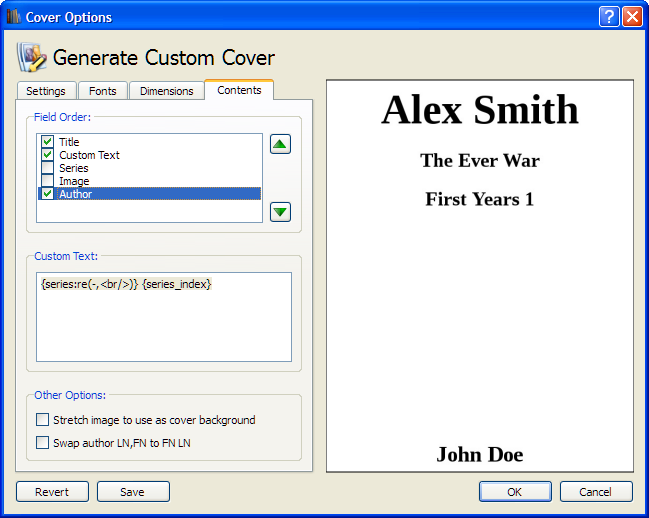Move selected field up with green arrow
Image resolution: width=649 pixels, height=518 pixels.
[x=280, y=144]
